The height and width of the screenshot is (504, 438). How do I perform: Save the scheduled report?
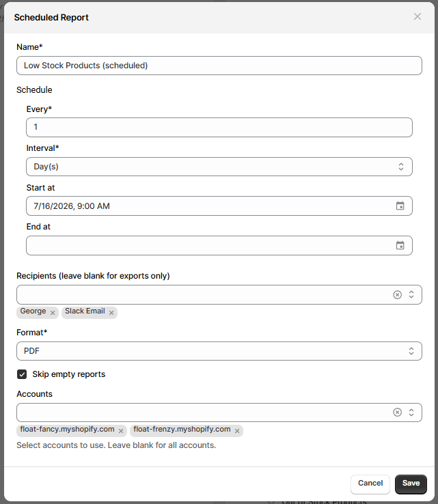pos(411,484)
